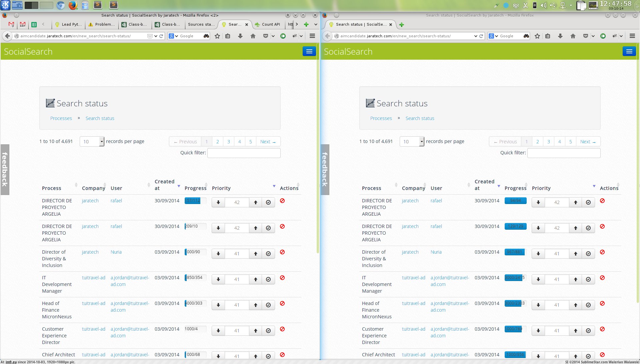Cancel first DIRECTOR DE PROYECTO process, left window
The height and width of the screenshot is (364, 640).
pos(282,201)
